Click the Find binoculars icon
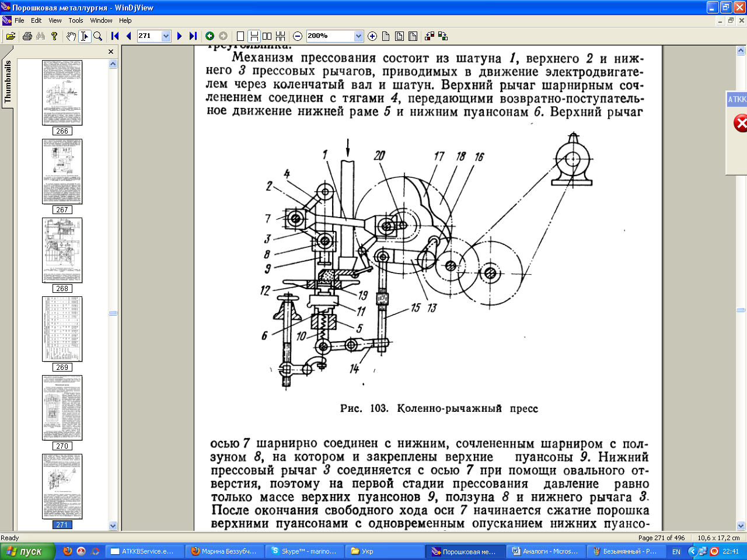 pyautogui.click(x=40, y=36)
